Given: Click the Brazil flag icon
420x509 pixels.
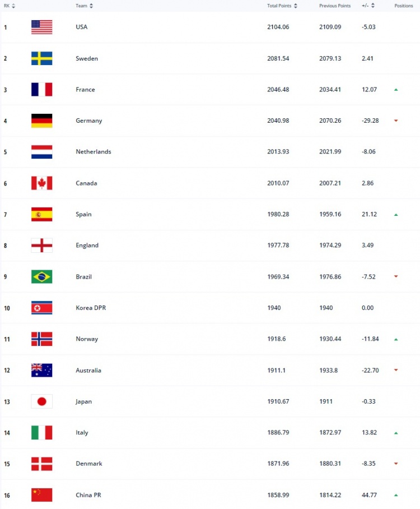Looking at the screenshot, I should 41,276.
